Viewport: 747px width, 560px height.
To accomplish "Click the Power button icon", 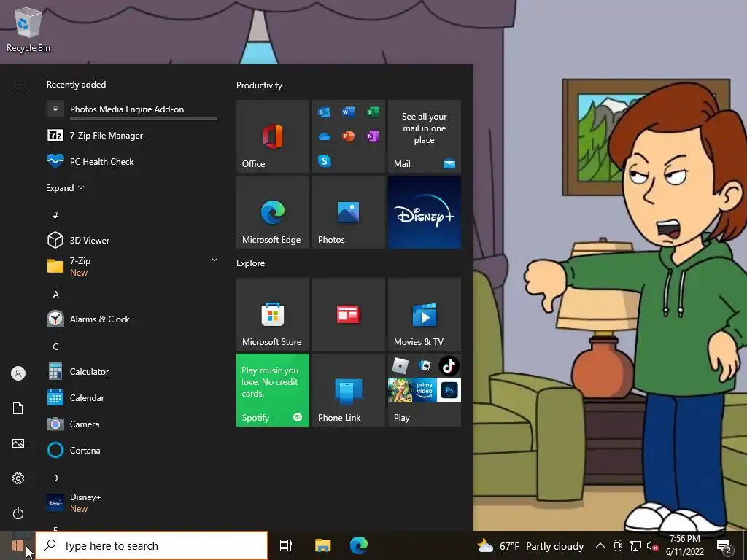I will pos(18,513).
